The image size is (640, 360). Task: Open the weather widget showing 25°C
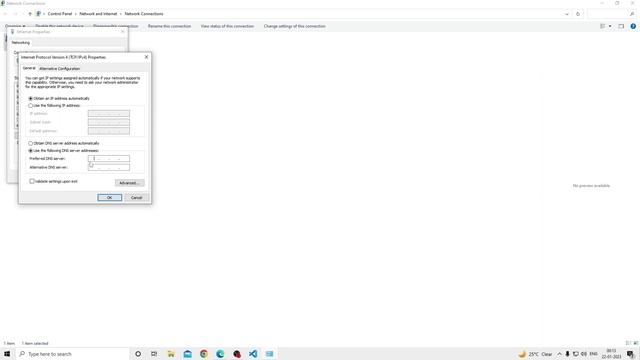535,354
